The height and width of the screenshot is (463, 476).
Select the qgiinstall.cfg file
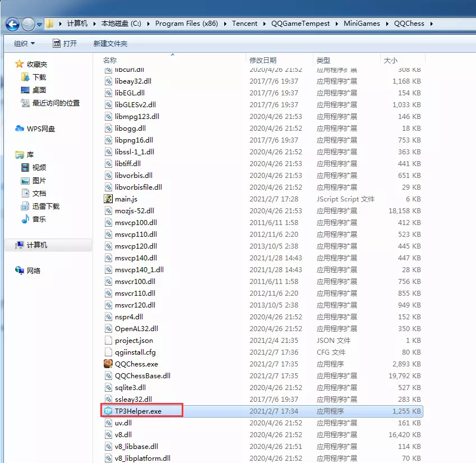135,352
